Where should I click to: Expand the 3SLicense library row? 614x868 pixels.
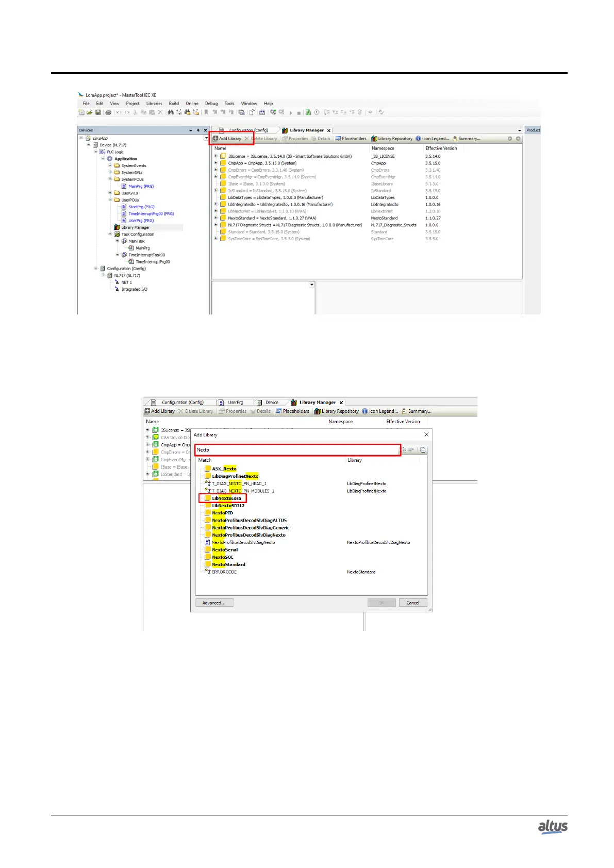[216, 156]
